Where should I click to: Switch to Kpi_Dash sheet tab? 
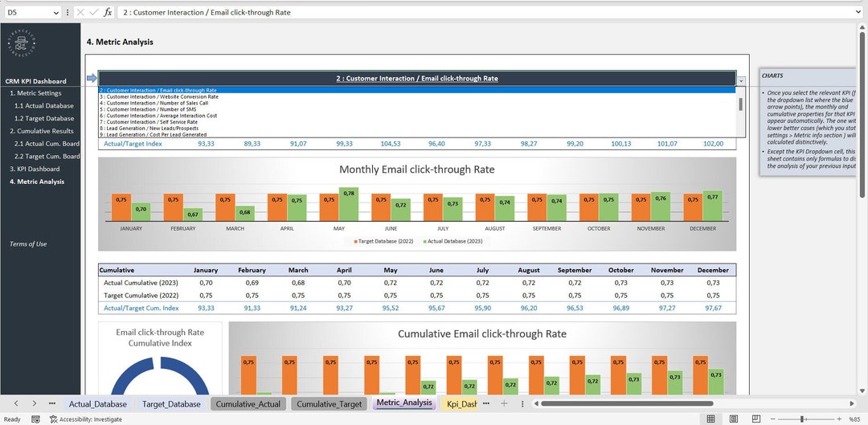pyautogui.click(x=461, y=404)
